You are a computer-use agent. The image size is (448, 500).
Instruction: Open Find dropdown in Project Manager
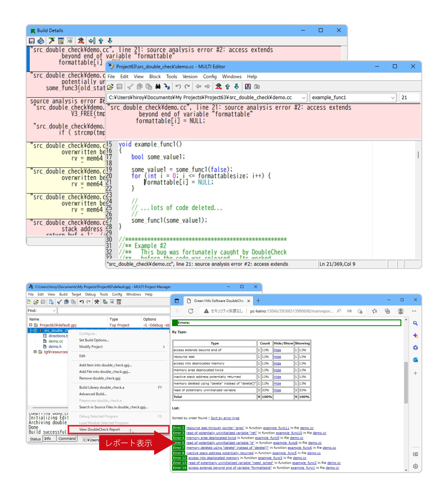pyautogui.click(x=54, y=311)
